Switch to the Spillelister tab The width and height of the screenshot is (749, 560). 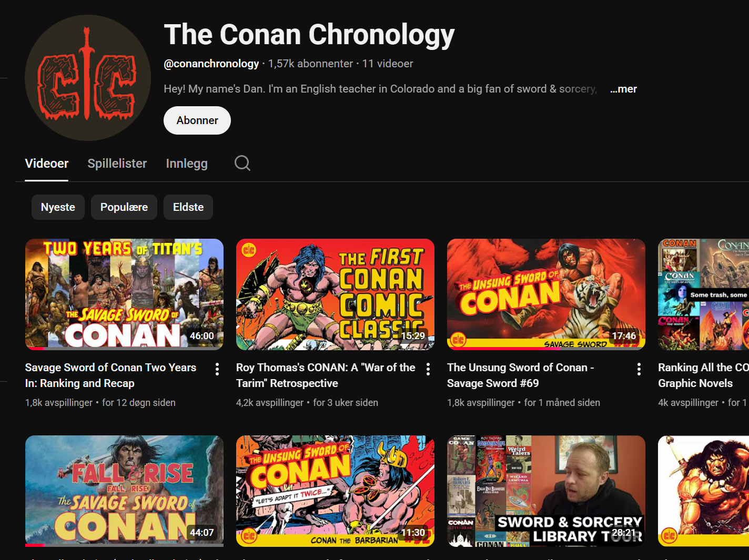pos(117,164)
